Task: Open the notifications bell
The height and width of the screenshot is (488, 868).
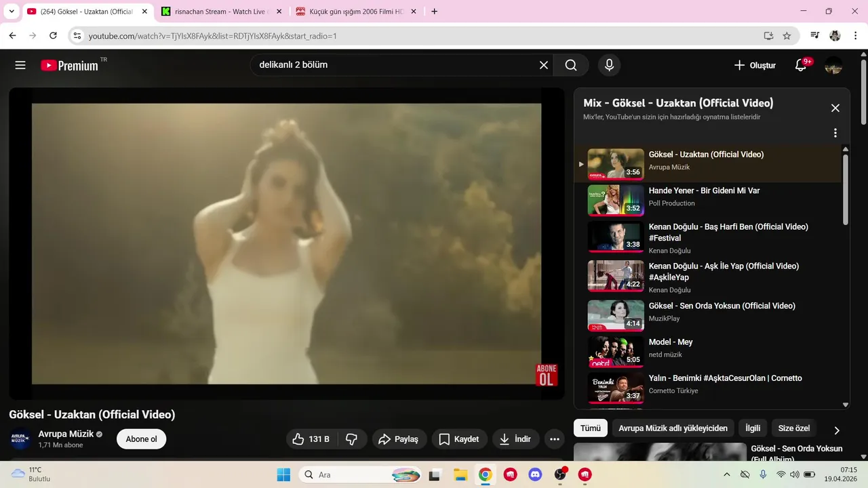Action: tap(801, 65)
